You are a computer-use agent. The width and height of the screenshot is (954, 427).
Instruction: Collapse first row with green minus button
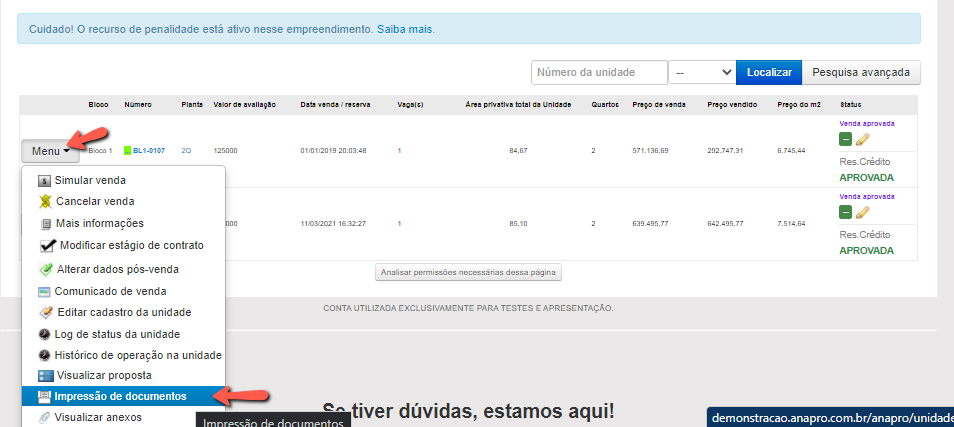(846, 139)
